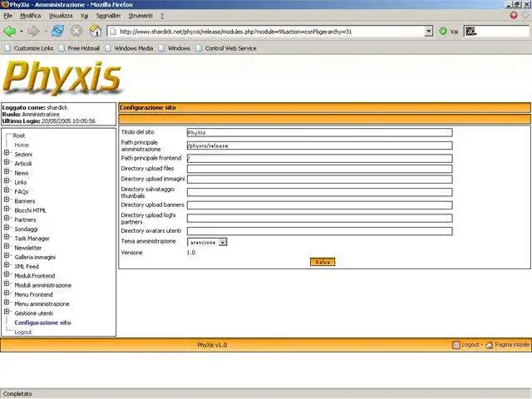
Task: Go to browser Home page icon
Action: coord(96,32)
